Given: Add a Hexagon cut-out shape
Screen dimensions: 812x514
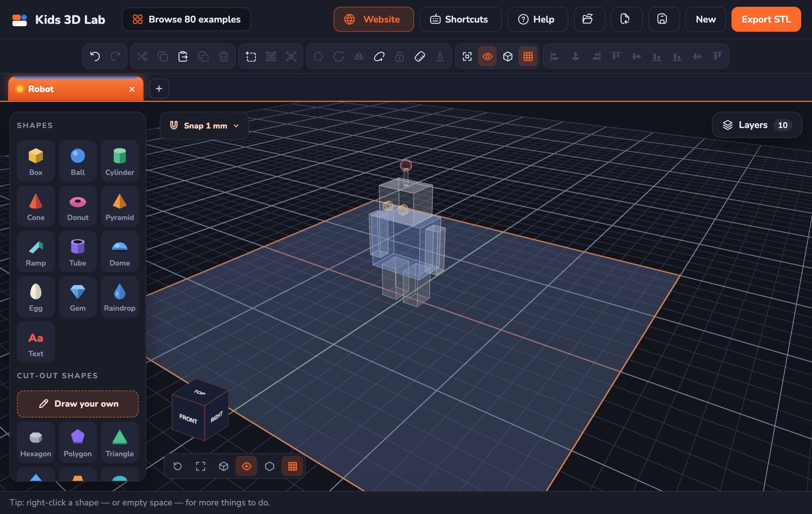Looking at the screenshot, I should pos(36,442).
